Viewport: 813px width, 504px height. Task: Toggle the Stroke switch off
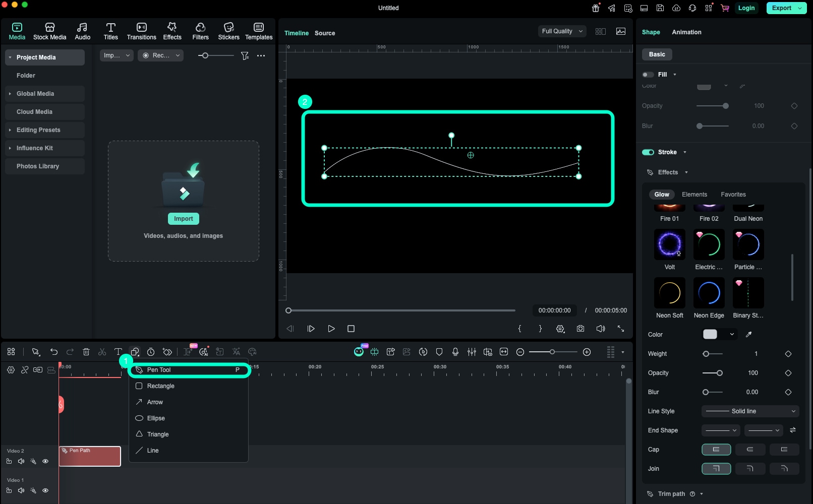649,152
